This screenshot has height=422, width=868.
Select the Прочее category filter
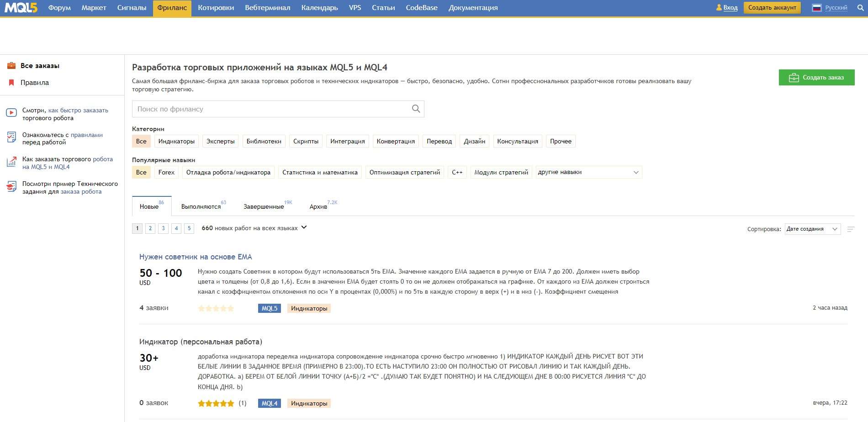tap(561, 141)
